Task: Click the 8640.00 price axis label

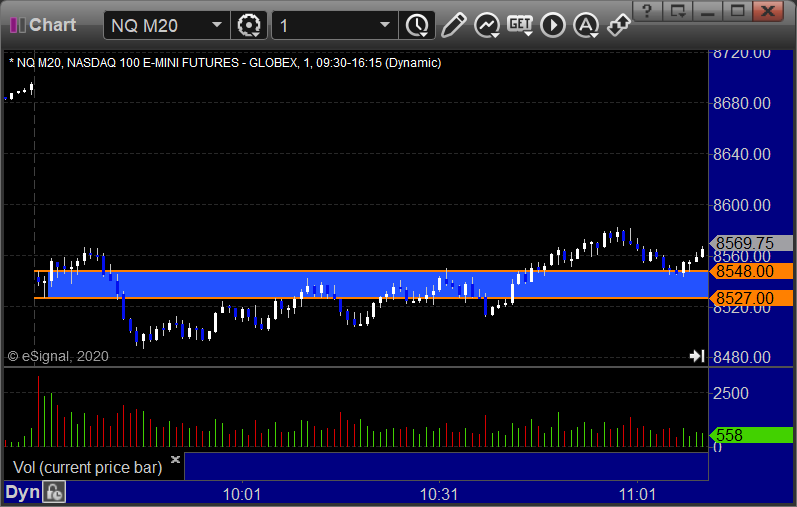Action: coord(742,154)
